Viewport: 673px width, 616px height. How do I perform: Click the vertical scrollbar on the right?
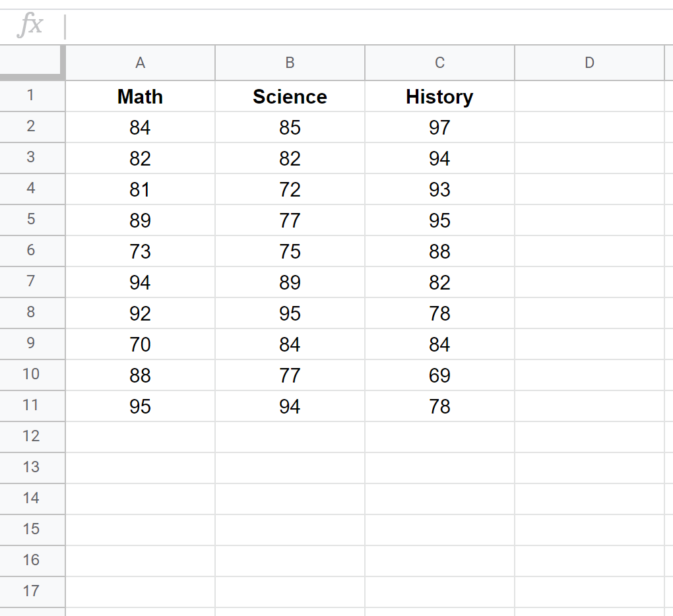[670, 297]
